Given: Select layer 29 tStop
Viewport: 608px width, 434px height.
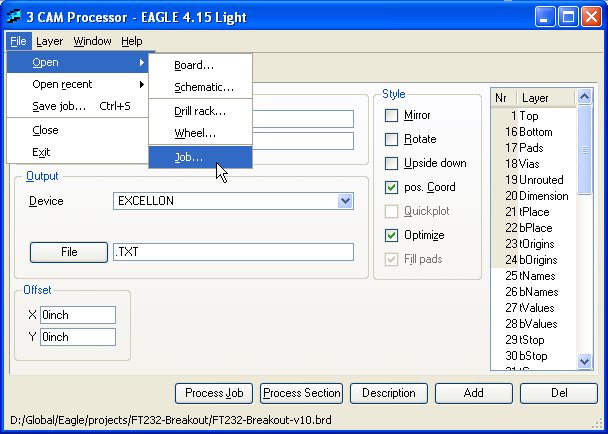Looking at the screenshot, I should pyautogui.click(x=534, y=340).
